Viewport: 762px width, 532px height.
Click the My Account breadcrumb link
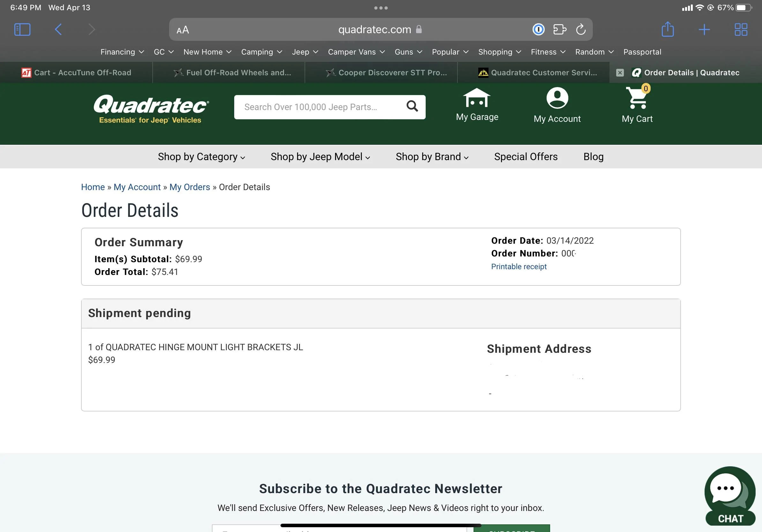137,187
